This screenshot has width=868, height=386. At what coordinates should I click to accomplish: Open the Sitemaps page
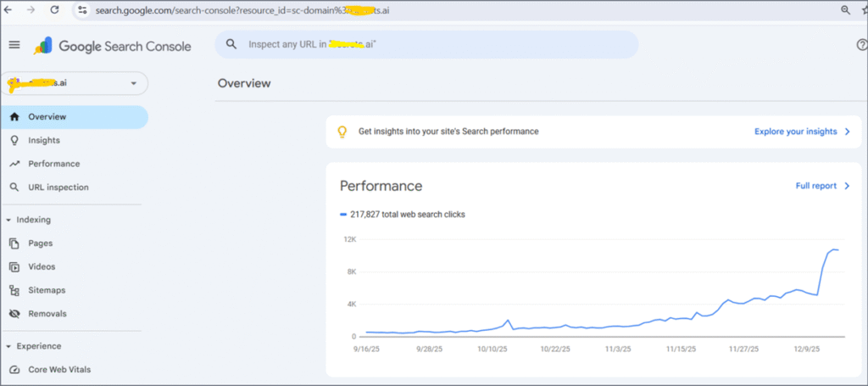coord(47,290)
